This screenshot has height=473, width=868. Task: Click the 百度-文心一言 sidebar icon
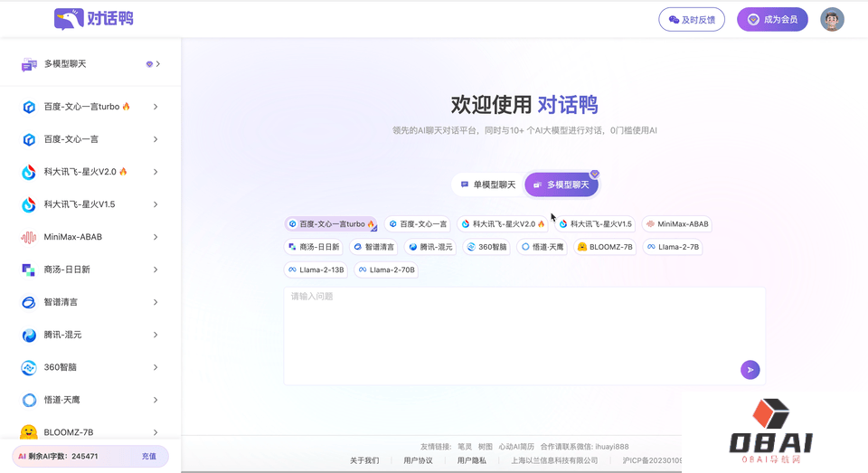coord(29,139)
